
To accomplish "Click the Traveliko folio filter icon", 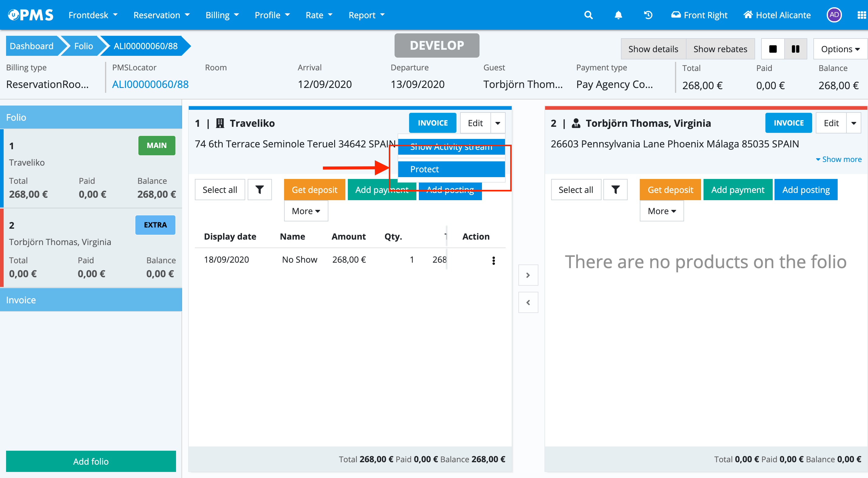I will pyautogui.click(x=259, y=190).
